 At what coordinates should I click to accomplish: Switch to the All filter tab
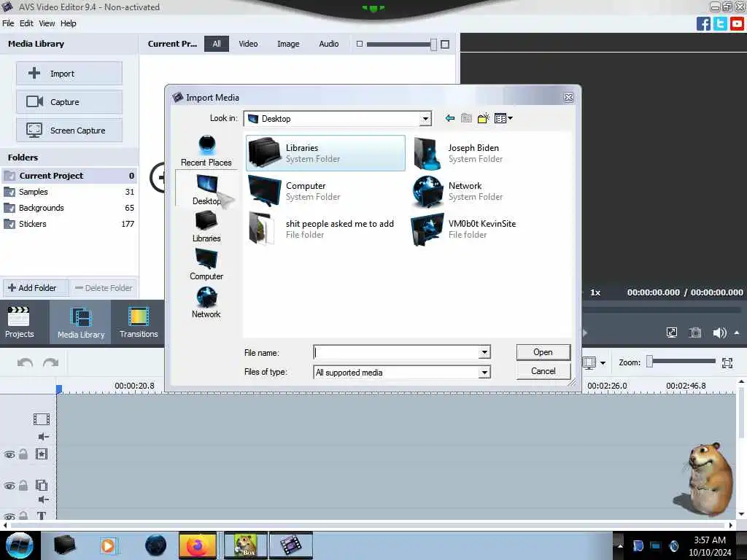217,44
